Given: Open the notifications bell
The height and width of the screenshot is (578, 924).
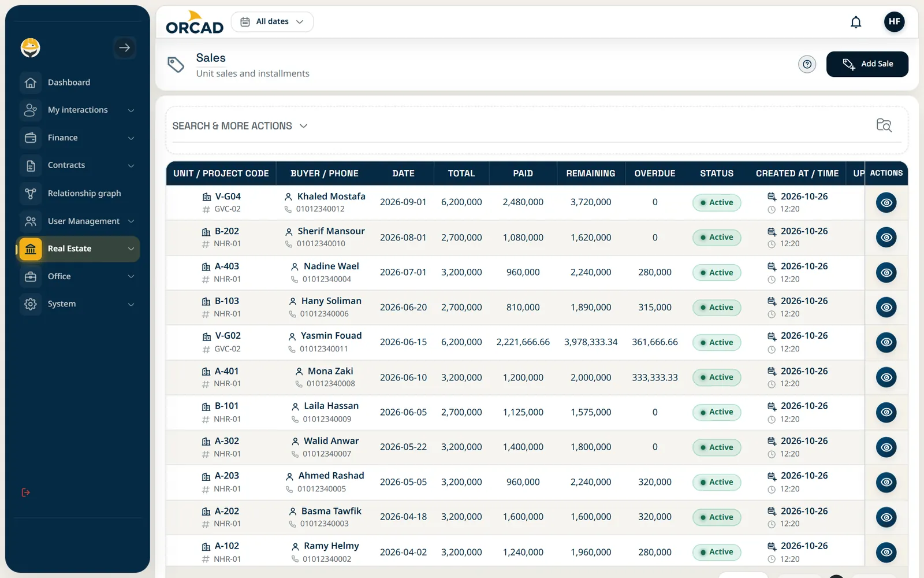Looking at the screenshot, I should 856,22.
